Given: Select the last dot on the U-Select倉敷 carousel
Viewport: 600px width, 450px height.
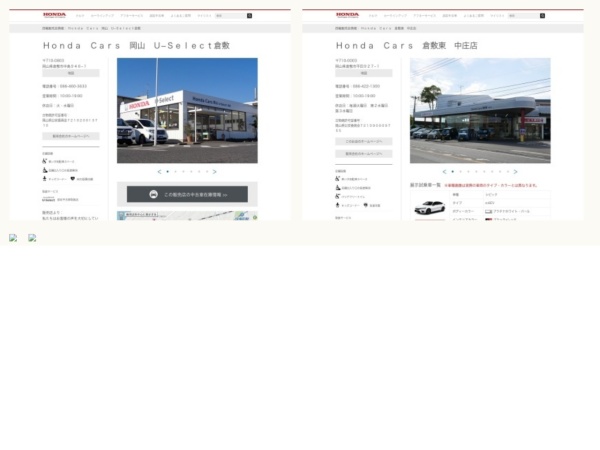Looking at the screenshot, I should coord(207,172).
